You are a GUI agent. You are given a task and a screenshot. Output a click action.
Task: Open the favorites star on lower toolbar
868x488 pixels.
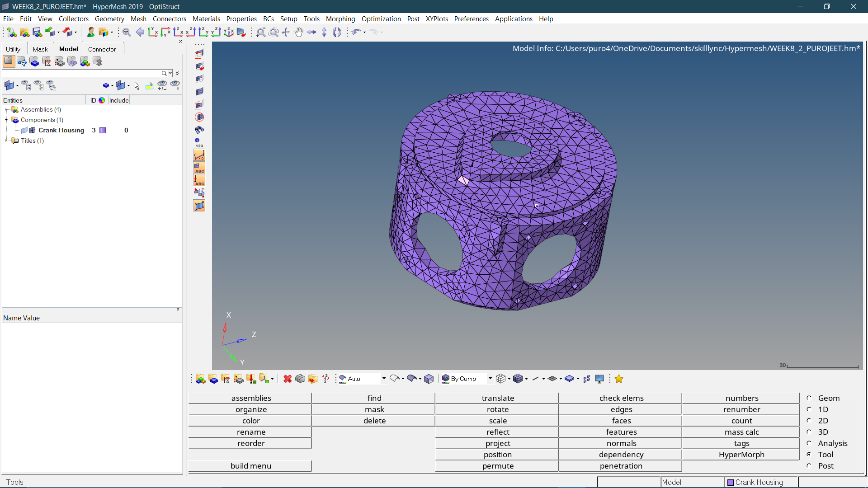pos(619,379)
